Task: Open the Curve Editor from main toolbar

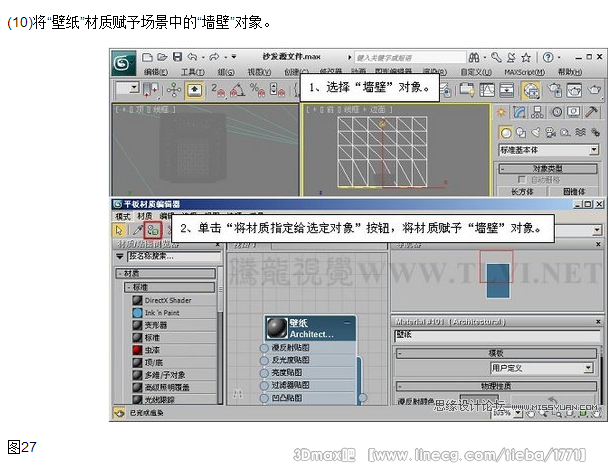Action: pyautogui.click(x=487, y=90)
